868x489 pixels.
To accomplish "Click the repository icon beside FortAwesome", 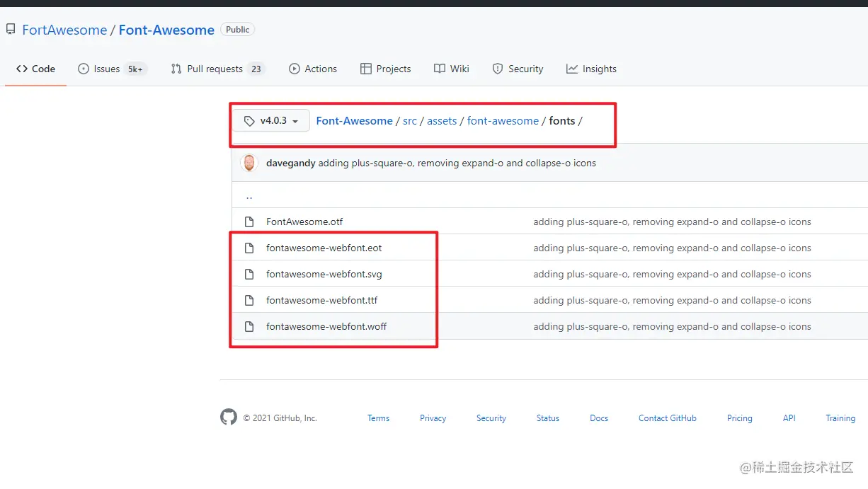I will click(x=11, y=30).
